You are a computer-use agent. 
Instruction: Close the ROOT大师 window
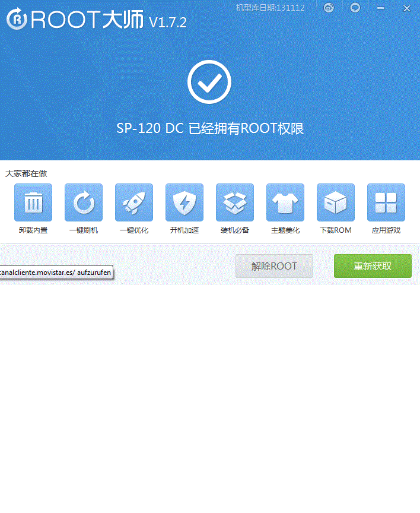tap(407, 8)
